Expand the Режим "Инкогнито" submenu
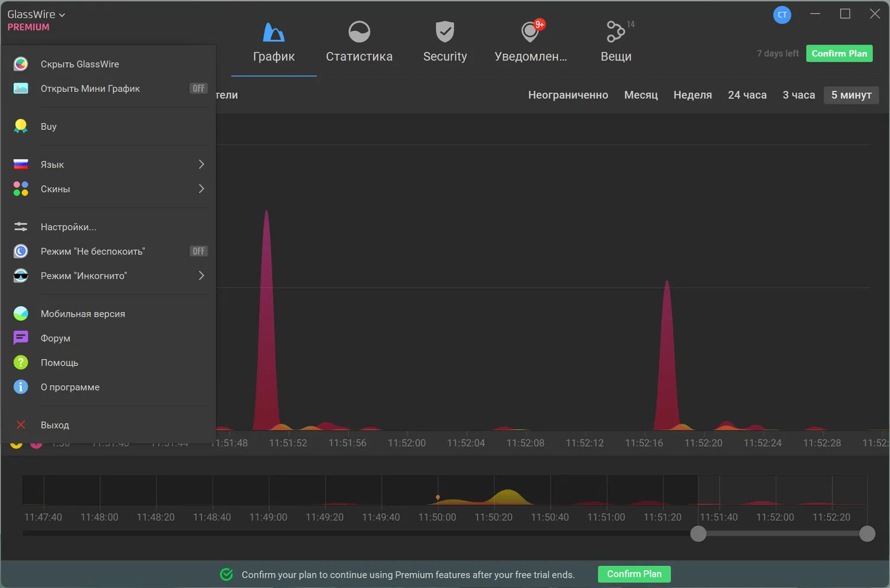890x588 pixels. pos(110,276)
